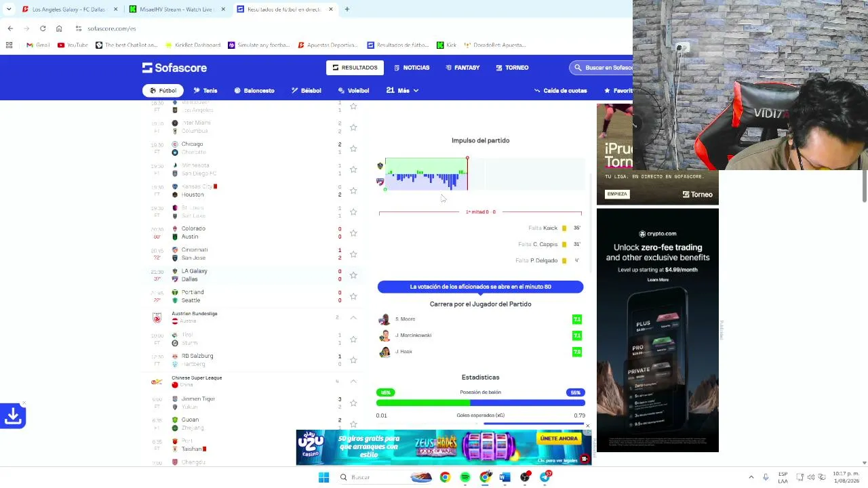868x488 pixels.
Task: Open the TORNEO section
Action: (x=512, y=68)
